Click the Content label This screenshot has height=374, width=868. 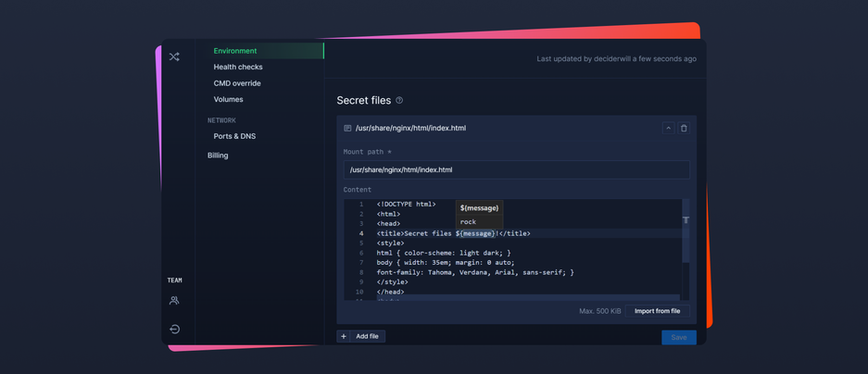[x=357, y=190]
